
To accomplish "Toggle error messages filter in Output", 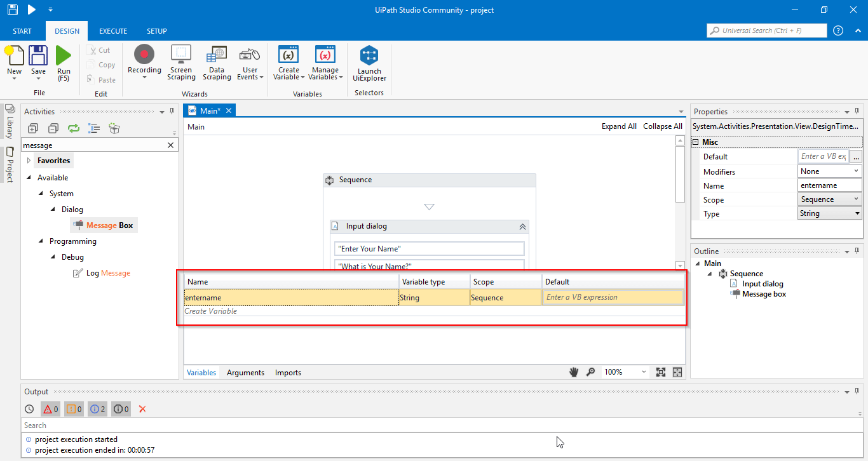I will pyautogui.click(x=51, y=409).
